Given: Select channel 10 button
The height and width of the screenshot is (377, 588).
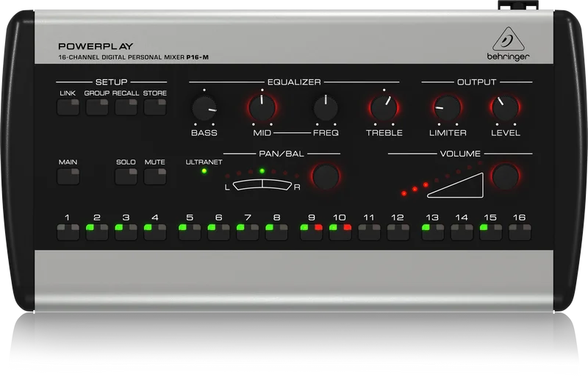Looking at the screenshot, I should click(x=340, y=231).
